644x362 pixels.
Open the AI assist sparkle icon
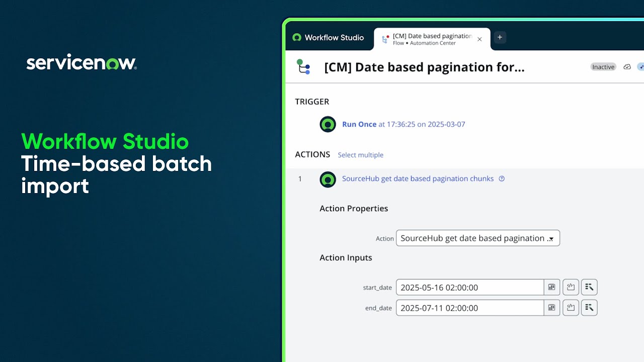pyautogui.click(x=641, y=66)
